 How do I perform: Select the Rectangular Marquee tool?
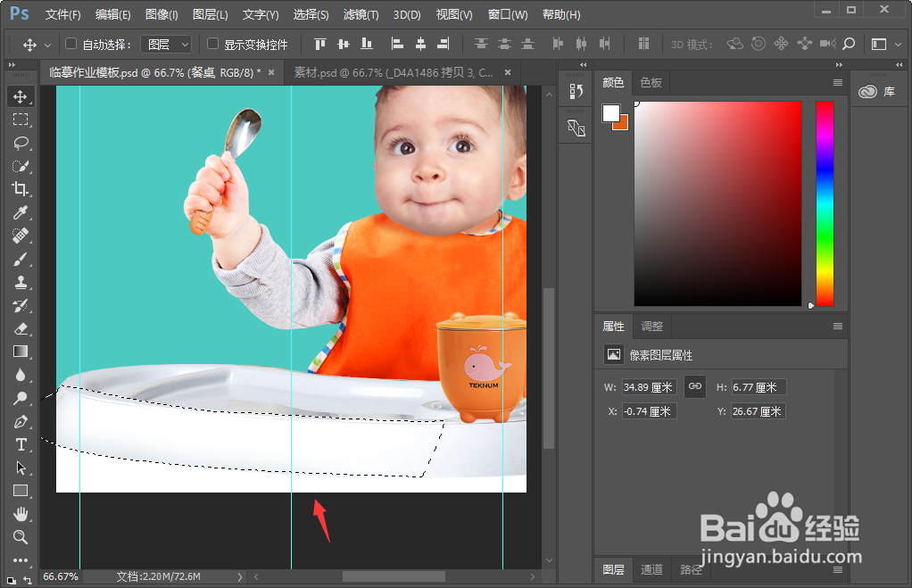click(21, 120)
